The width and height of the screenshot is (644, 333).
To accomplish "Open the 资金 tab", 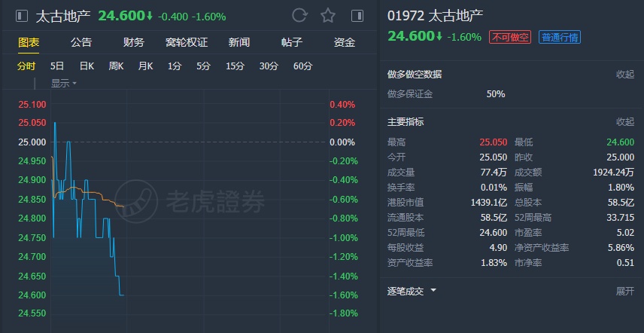I will [x=344, y=42].
